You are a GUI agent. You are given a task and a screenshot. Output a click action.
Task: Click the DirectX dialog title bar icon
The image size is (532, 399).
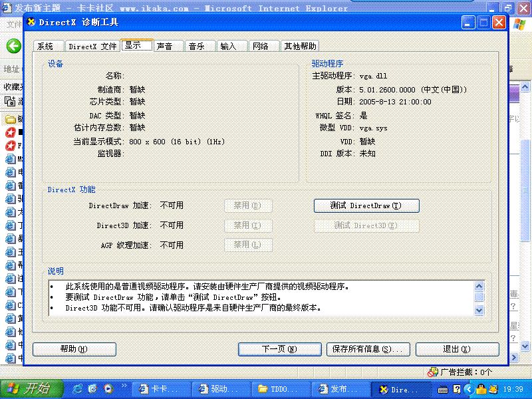point(31,23)
